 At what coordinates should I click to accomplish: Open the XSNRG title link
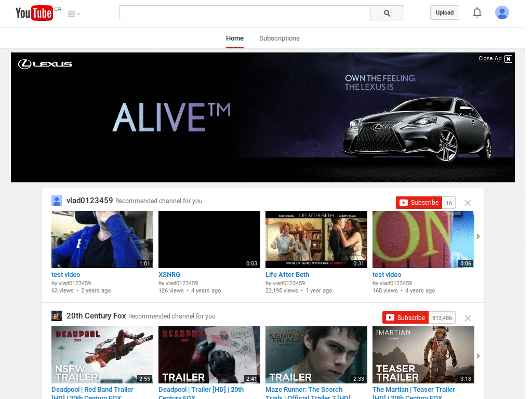pos(169,274)
